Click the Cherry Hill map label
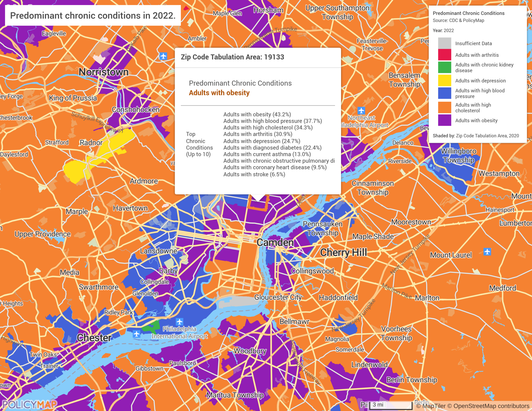 (343, 252)
